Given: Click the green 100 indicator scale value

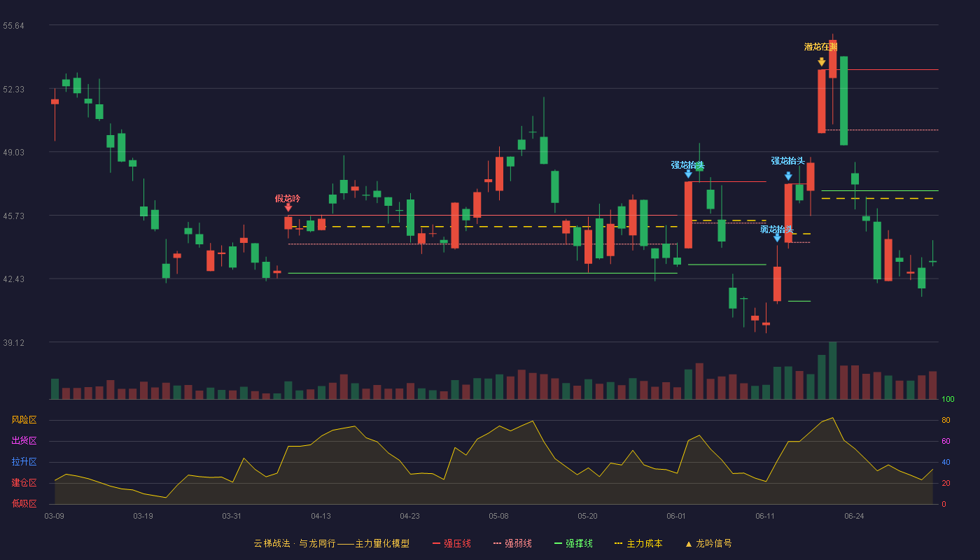Looking at the screenshot, I should (948, 400).
